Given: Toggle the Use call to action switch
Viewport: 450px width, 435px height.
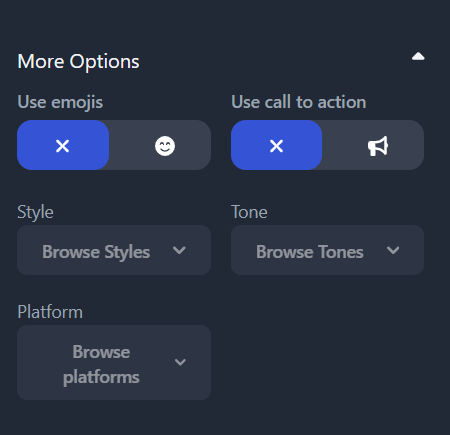Looking at the screenshot, I should 327,145.
